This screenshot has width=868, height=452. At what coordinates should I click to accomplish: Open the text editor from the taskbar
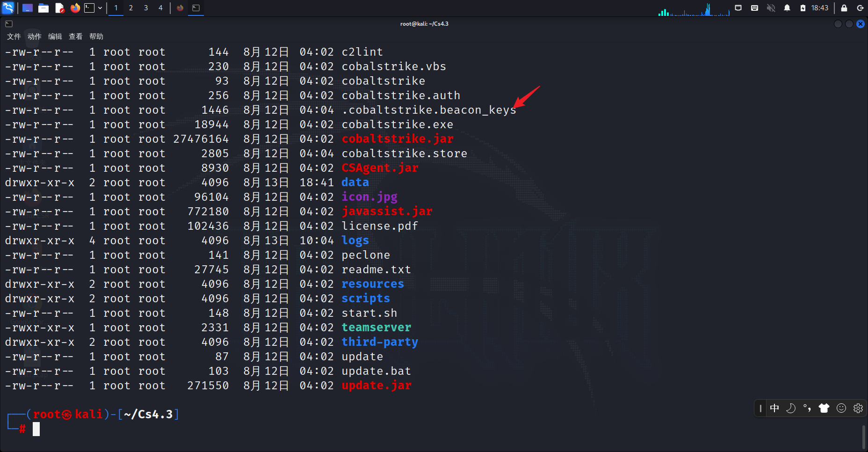click(59, 8)
